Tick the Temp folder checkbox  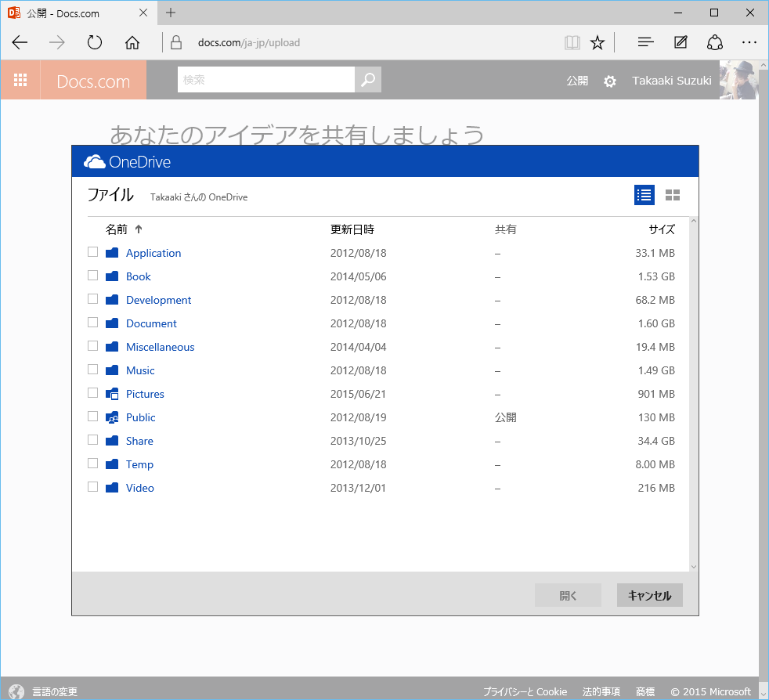92,463
